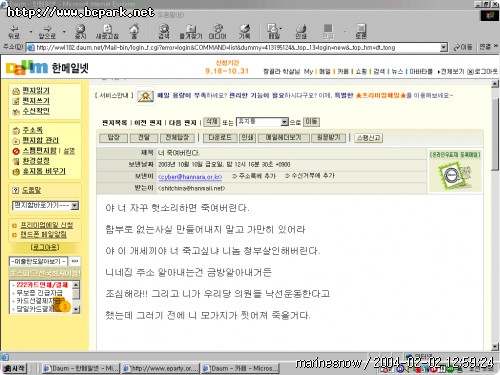500x375 pixels.
Task: Click the 편지쓰기 pencil icon in sidebar
Action: (x=16, y=101)
